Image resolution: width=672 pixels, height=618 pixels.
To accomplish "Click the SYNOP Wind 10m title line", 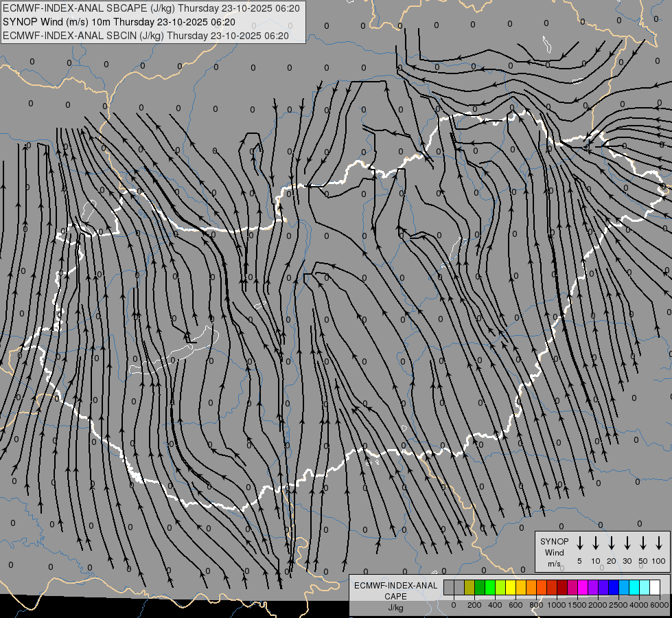I will click(x=119, y=22).
